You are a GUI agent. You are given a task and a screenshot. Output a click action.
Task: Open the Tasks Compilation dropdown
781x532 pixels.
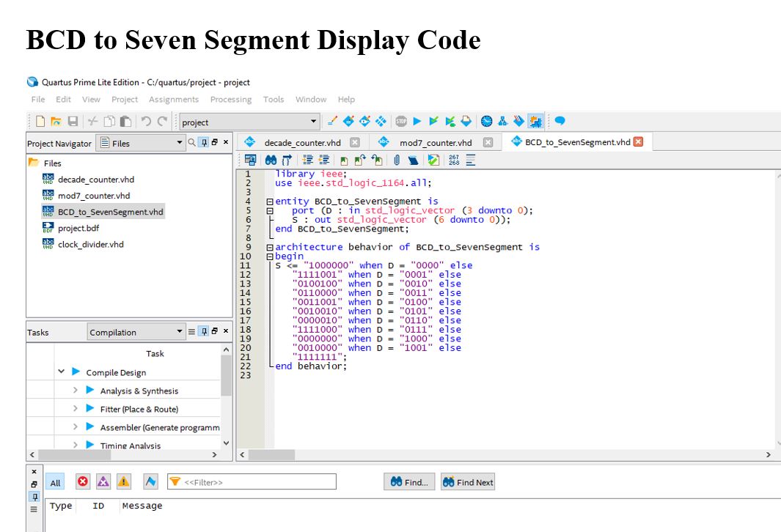coord(136,332)
